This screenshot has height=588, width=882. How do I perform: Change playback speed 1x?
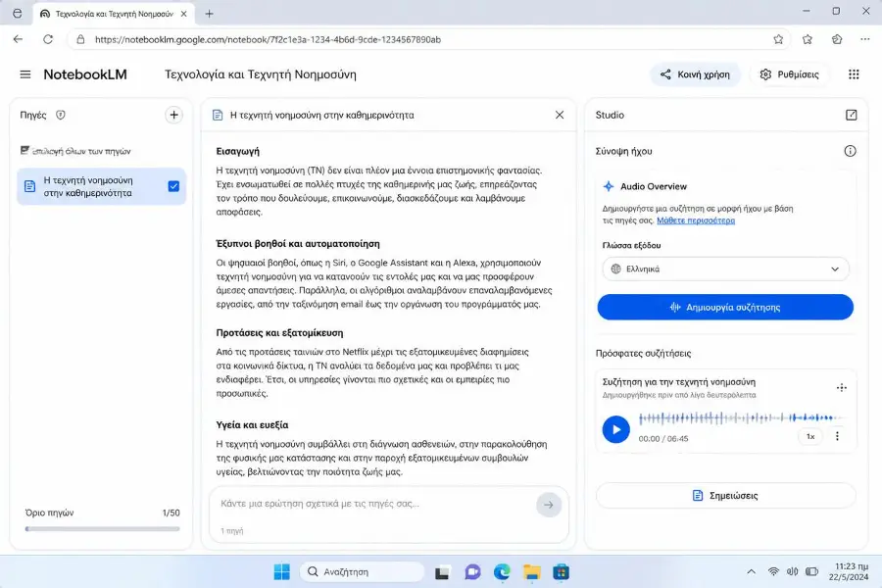click(810, 436)
